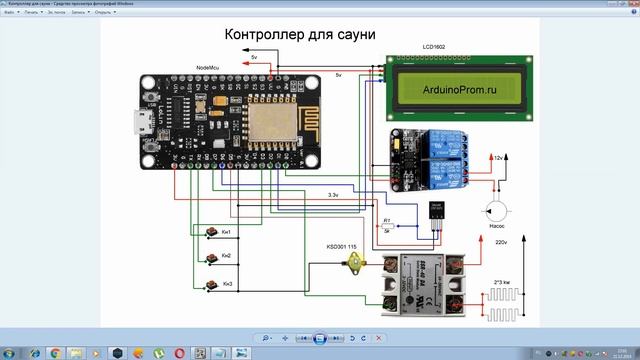Open Windows Media Player from the taskbar

tap(96, 353)
